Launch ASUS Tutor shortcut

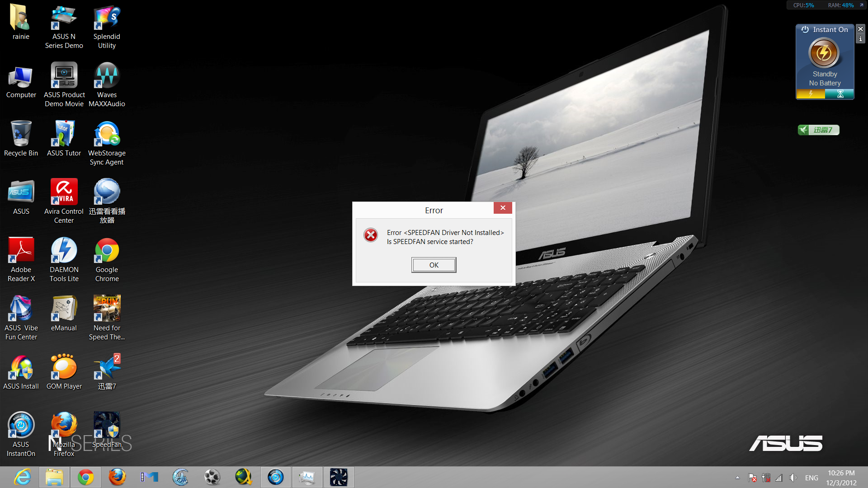64,139
